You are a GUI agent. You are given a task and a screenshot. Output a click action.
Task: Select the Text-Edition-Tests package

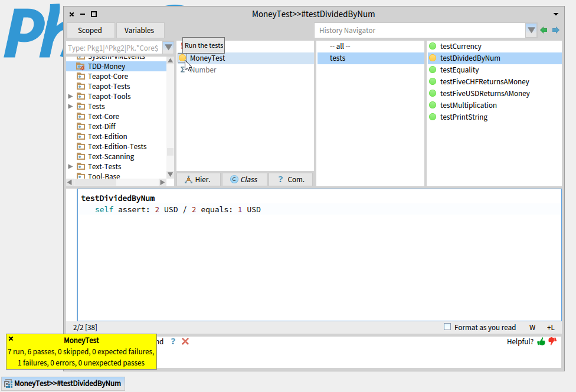(116, 146)
